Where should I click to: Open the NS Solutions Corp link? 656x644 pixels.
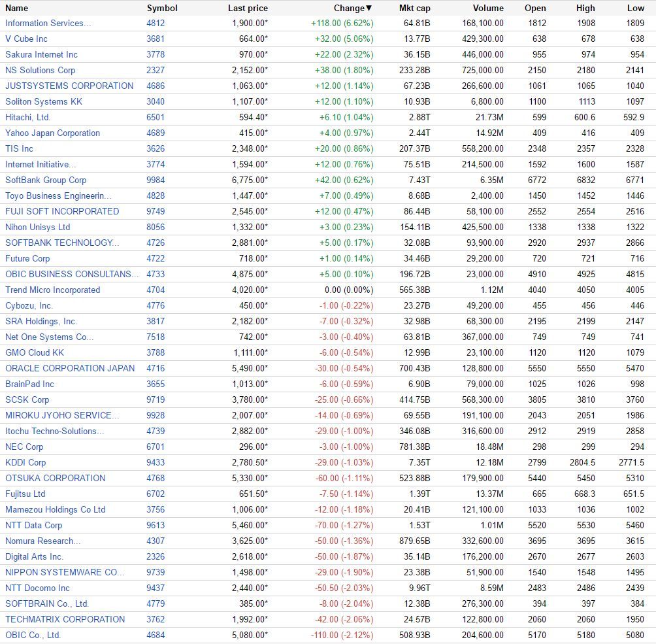tap(40, 71)
